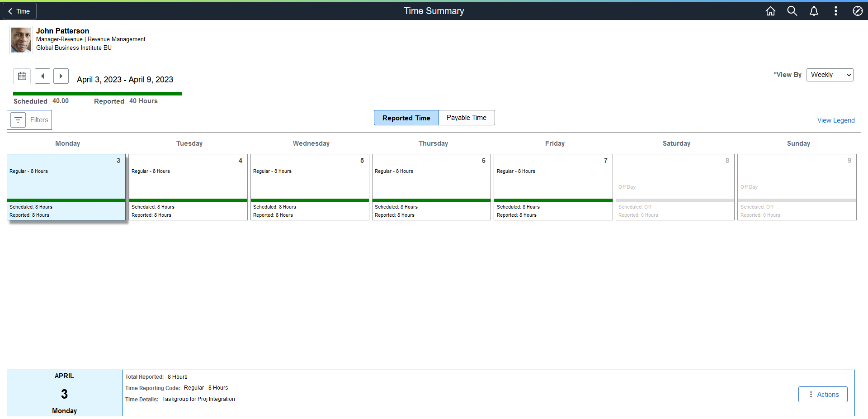The height and width of the screenshot is (419, 868).
Task: Open the View By Weekly dropdown
Action: 830,75
